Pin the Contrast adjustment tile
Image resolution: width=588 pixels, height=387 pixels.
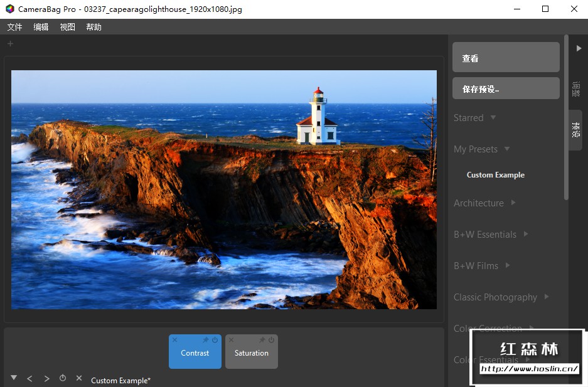(x=205, y=340)
